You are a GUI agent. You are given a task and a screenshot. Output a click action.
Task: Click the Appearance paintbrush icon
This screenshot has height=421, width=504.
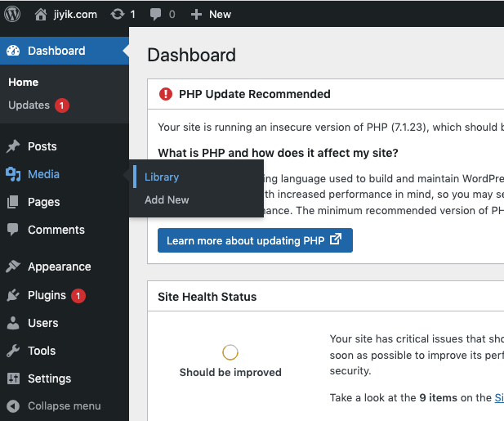[x=13, y=266]
